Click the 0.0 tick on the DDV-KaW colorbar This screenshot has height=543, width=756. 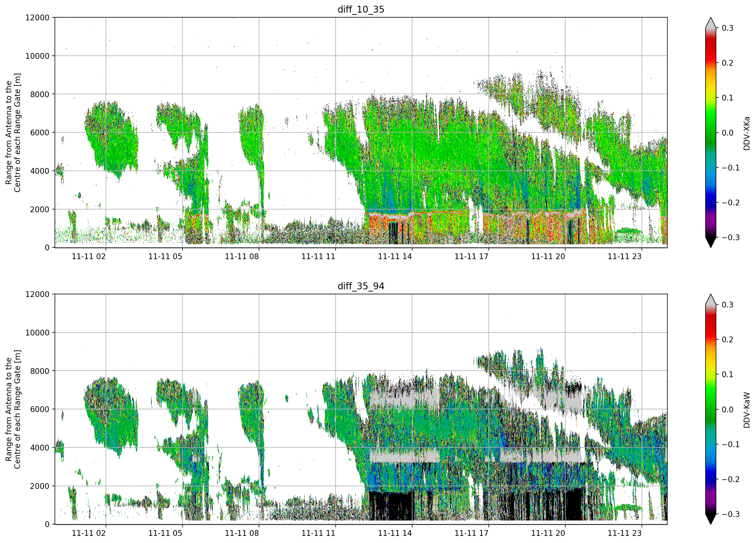[x=728, y=410]
